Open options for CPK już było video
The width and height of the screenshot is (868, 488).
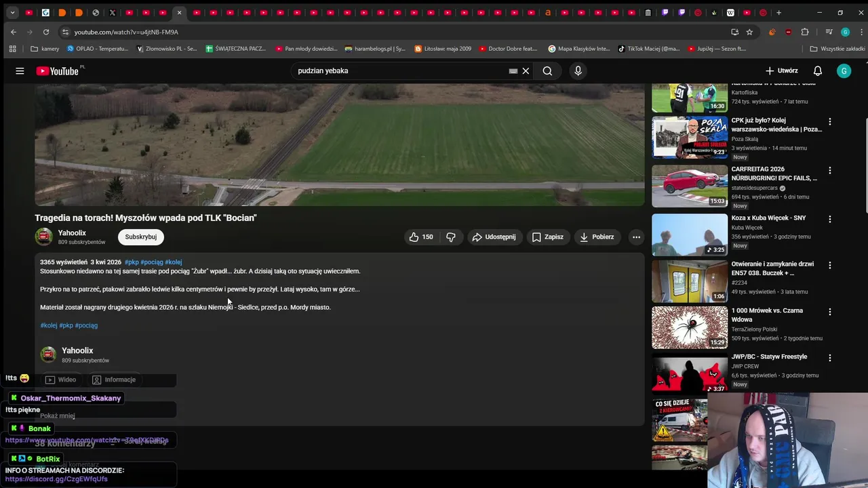[x=829, y=121]
